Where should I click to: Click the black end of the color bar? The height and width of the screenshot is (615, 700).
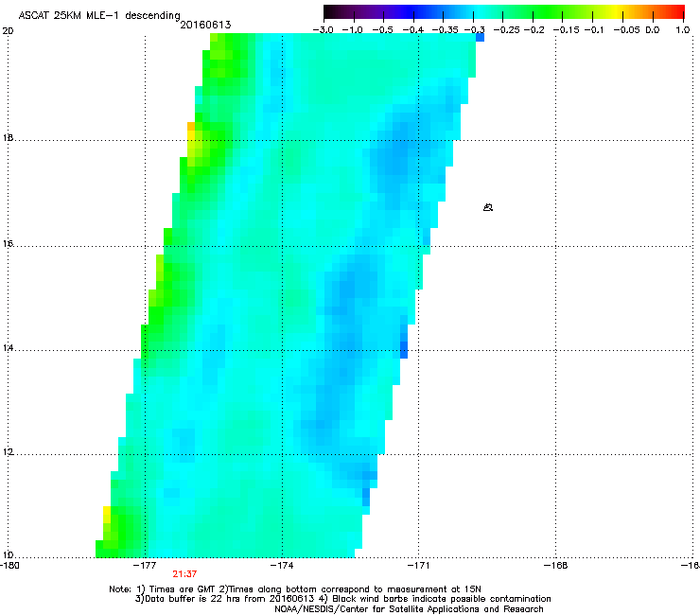[330, 11]
